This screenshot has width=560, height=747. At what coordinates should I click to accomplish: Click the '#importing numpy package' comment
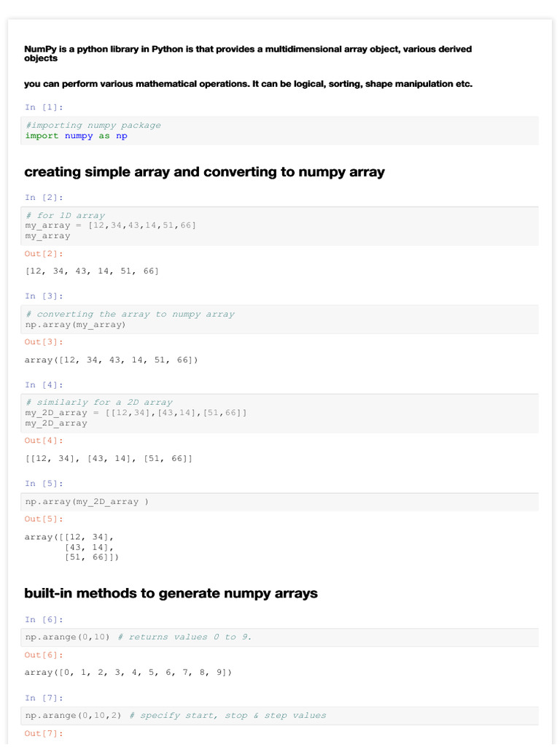[x=93, y=125]
